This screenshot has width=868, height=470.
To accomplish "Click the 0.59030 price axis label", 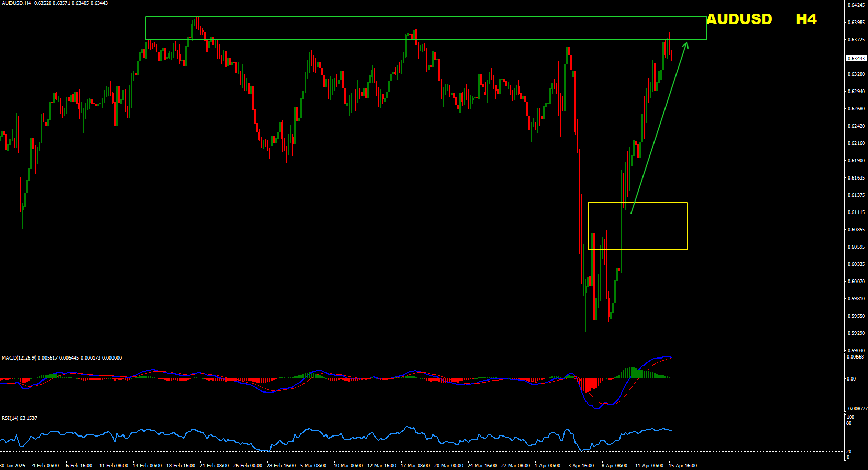I will [x=855, y=351].
